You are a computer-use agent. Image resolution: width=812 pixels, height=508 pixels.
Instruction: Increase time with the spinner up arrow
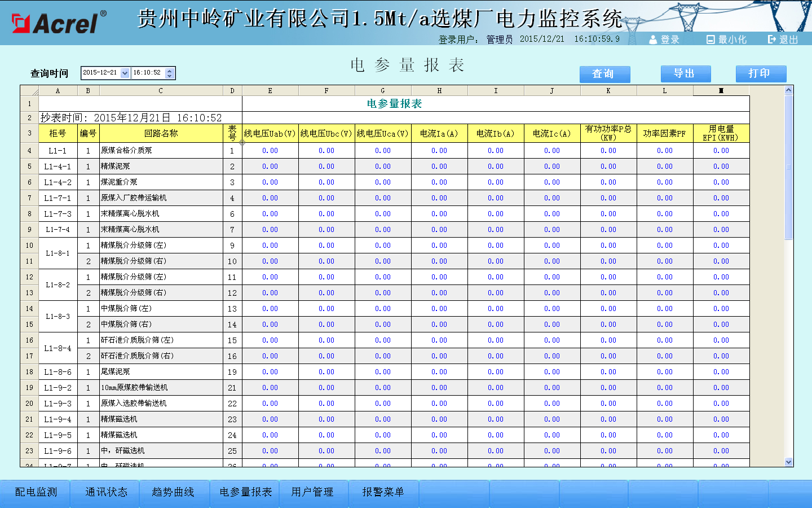[x=170, y=70]
